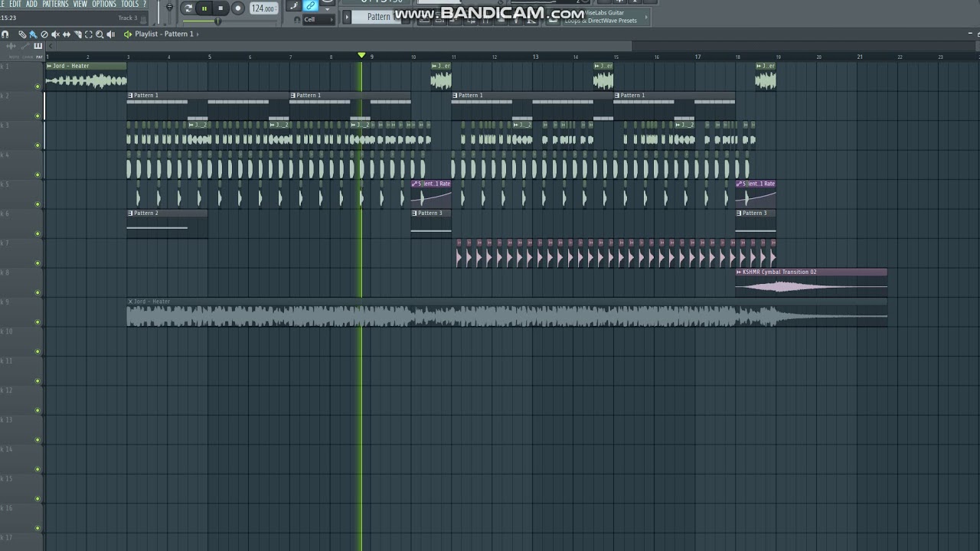Screen dimensions: 980x551
Task: Click the master volume slider near menu bar
Action: [x=169, y=7]
